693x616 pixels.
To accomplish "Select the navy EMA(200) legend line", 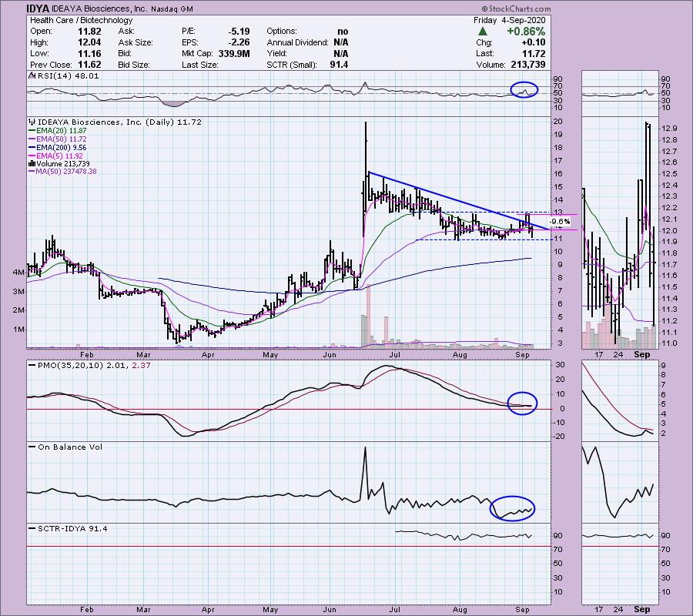I will coord(32,148).
